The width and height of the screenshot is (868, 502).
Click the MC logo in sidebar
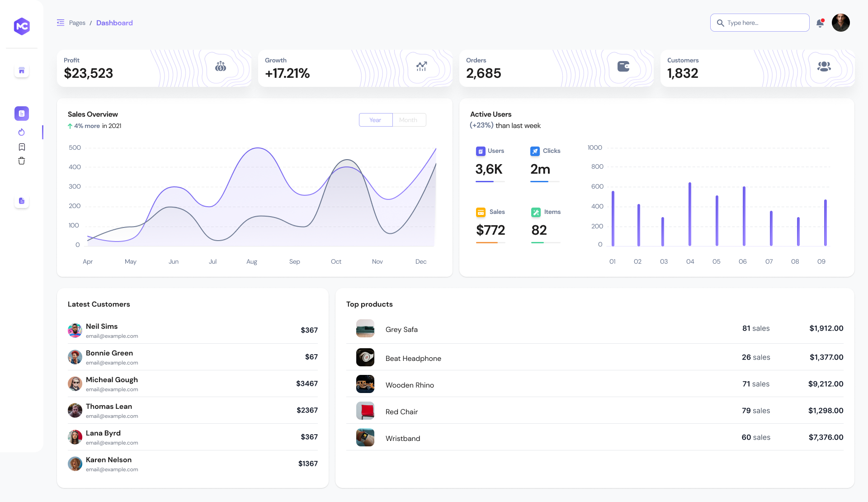coord(22,26)
